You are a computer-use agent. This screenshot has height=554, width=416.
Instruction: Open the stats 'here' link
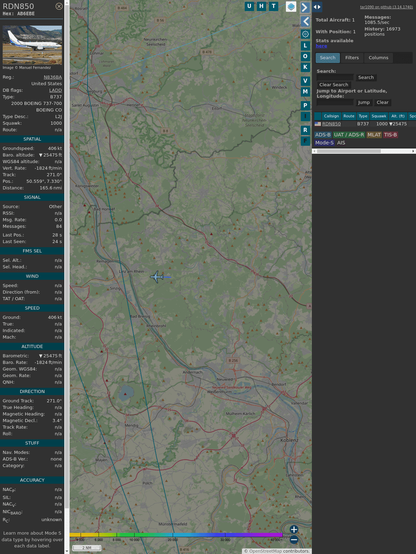click(x=321, y=46)
